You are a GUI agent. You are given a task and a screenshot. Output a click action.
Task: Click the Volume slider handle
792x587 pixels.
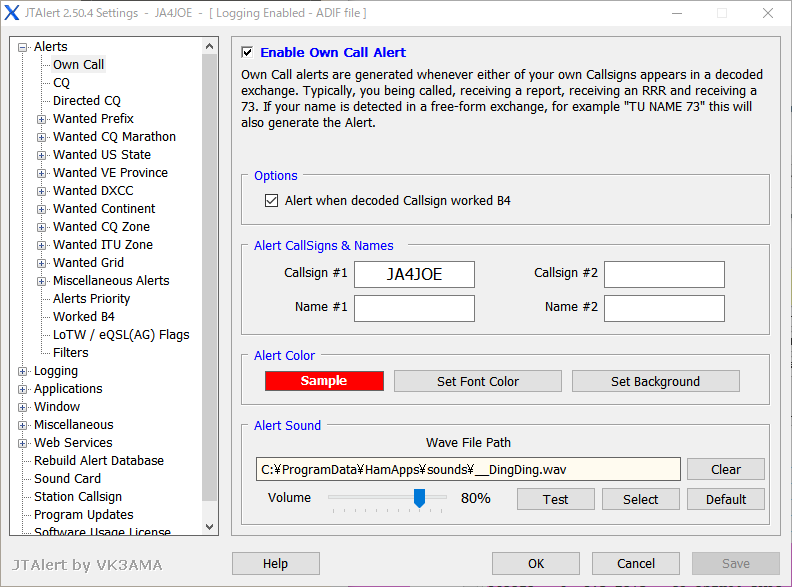pyautogui.click(x=419, y=498)
